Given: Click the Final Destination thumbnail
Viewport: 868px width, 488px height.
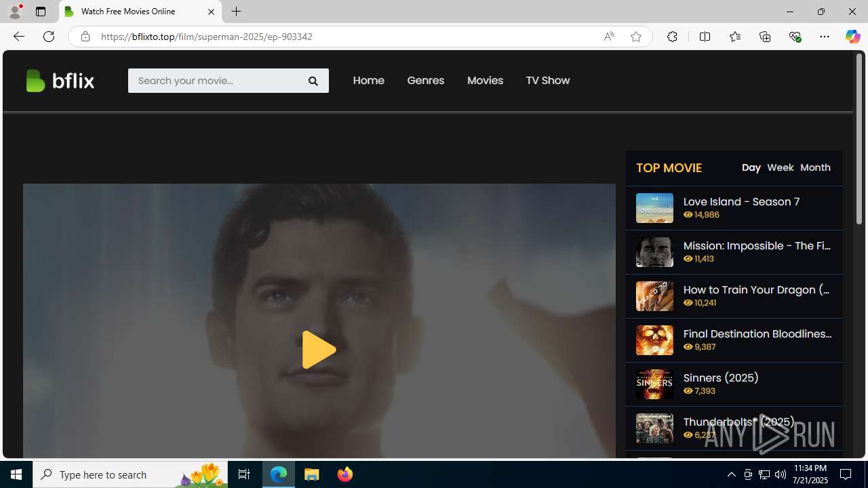Looking at the screenshot, I should coord(654,340).
